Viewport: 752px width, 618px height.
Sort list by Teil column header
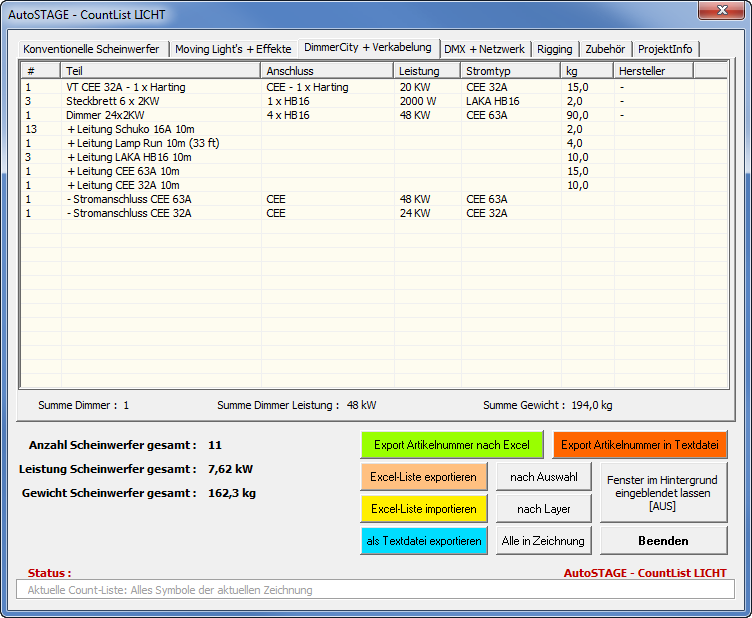[x=160, y=71]
